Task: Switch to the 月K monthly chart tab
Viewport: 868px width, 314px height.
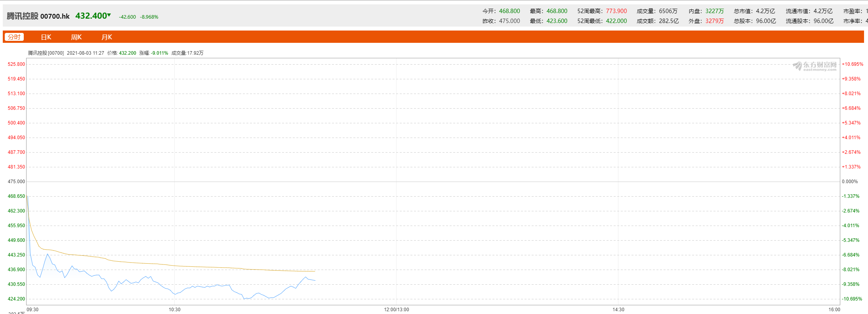Action: pos(107,37)
